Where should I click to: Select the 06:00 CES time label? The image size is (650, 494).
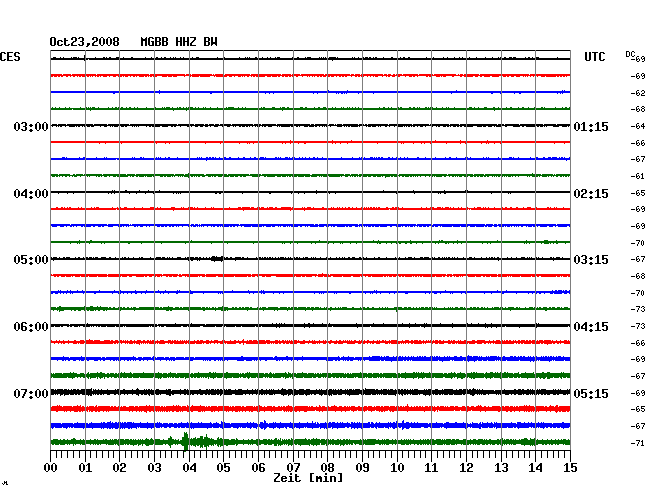tap(31, 327)
